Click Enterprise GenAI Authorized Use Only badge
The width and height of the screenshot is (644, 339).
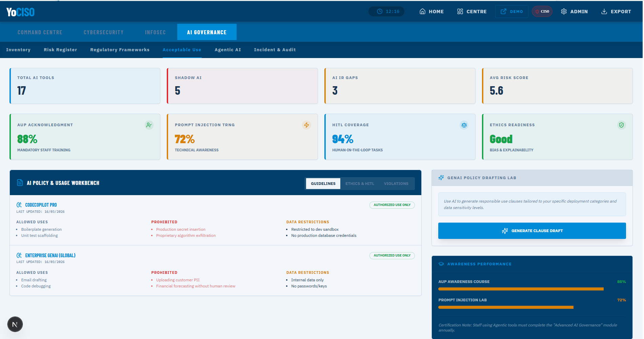392,256
